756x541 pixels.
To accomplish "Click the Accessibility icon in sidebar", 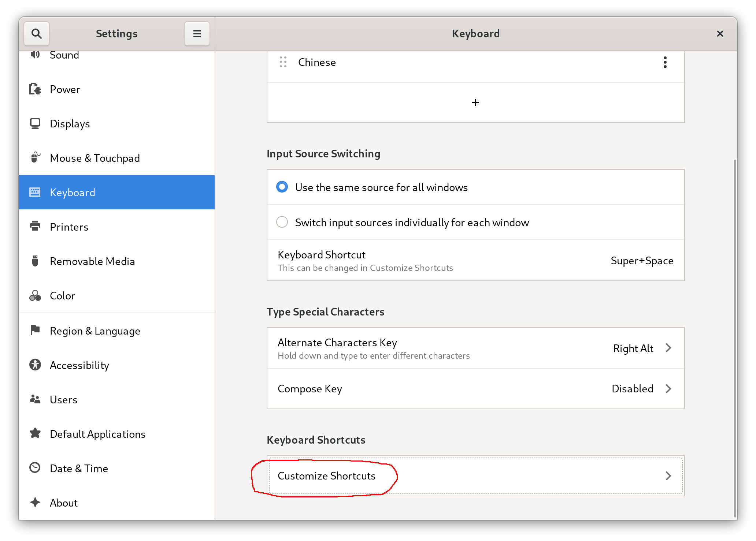I will click(35, 365).
